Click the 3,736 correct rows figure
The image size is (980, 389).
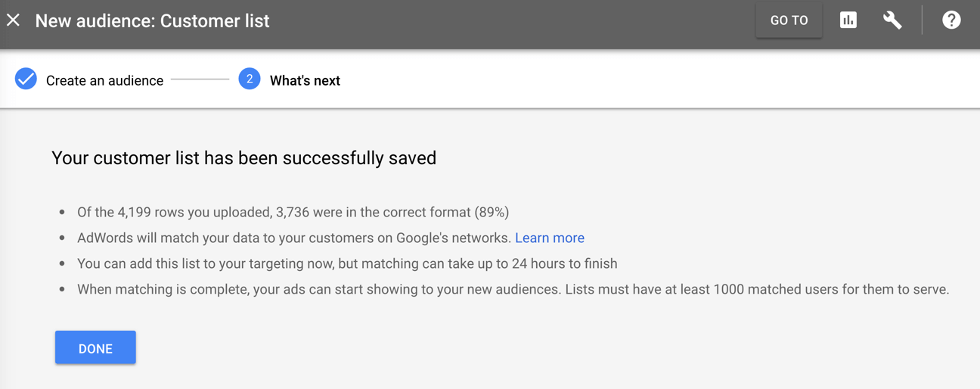(x=293, y=212)
